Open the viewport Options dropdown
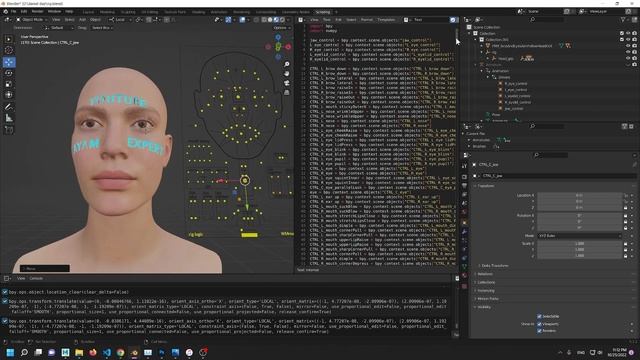This screenshot has height=360, width=640. click(282, 28)
